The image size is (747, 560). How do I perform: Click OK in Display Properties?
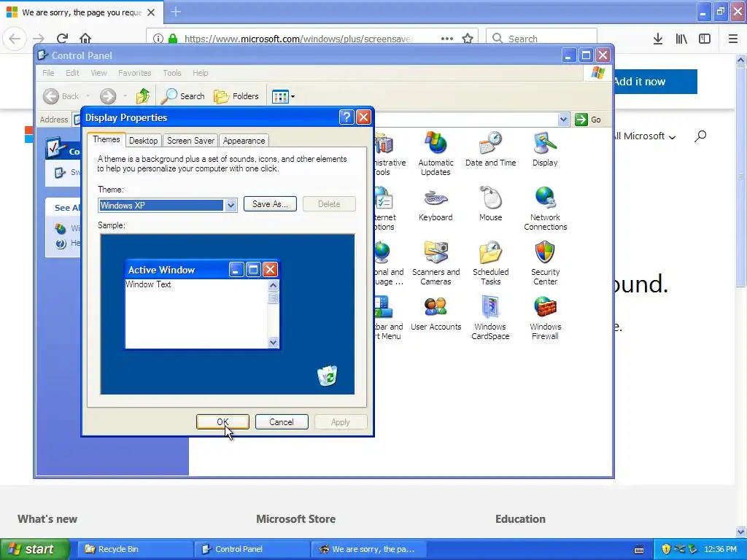[222, 422]
